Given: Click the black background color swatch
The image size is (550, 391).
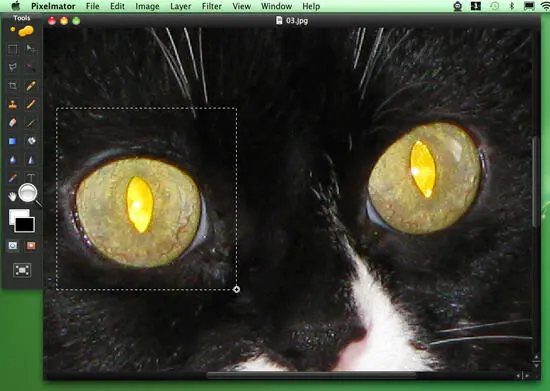Looking at the screenshot, I should (x=25, y=224).
